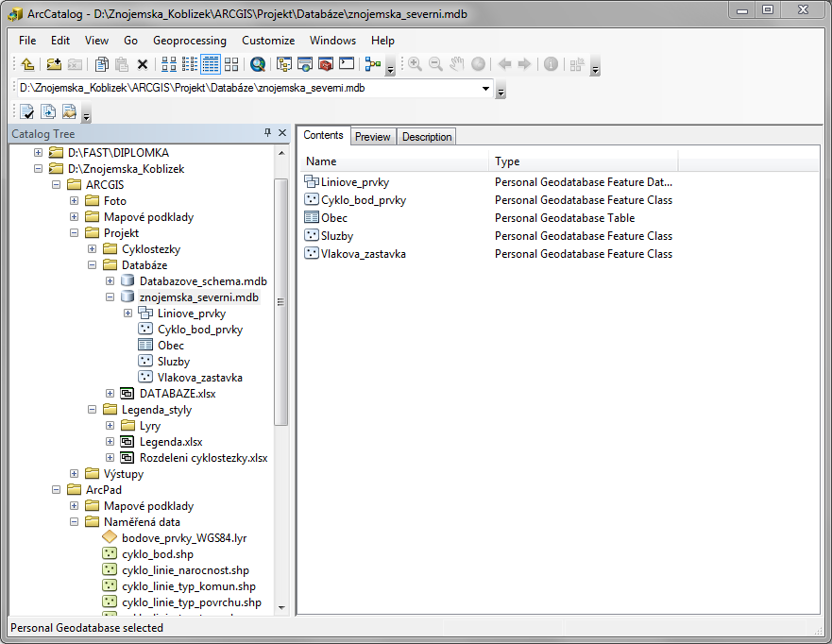Open the Search window icon
This screenshot has width=832, height=644.
pyautogui.click(x=305, y=65)
